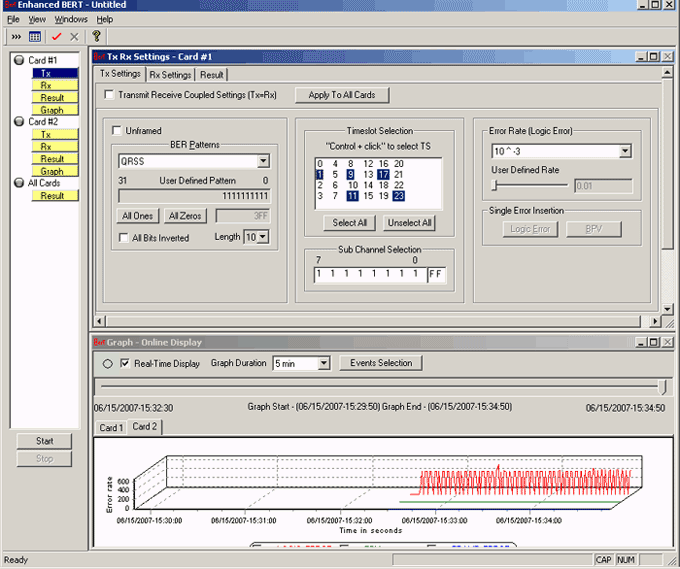This screenshot has width=680, height=569.
Task: Switch to the Rx Settings tab
Action: (170, 75)
